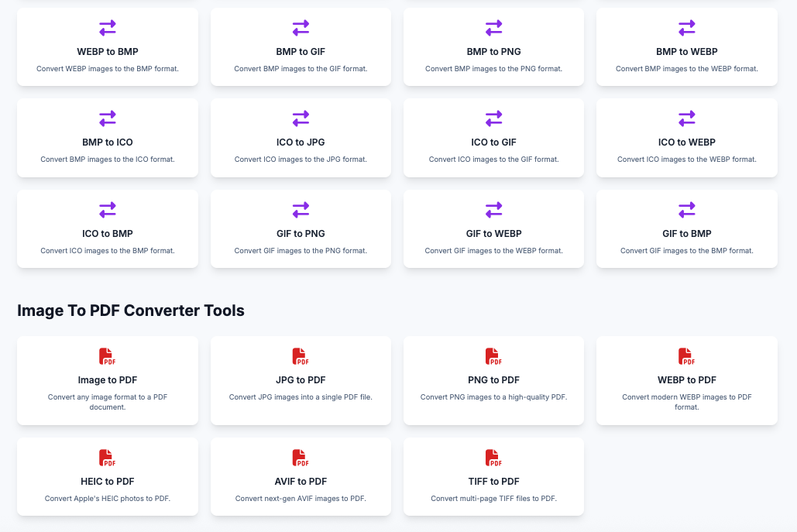Click the convert arrows icon on BMP to GIF card
The width and height of the screenshot is (797, 532).
pyautogui.click(x=301, y=28)
